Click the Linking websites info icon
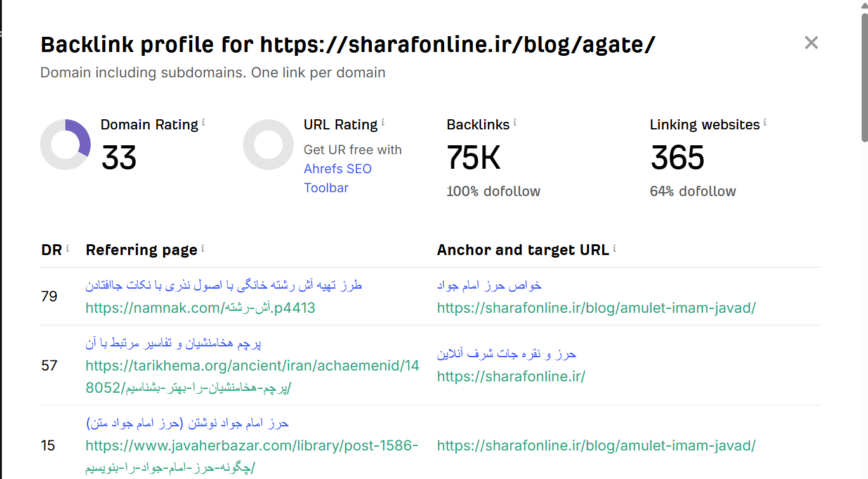Image resolution: width=868 pixels, height=479 pixels. click(765, 122)
